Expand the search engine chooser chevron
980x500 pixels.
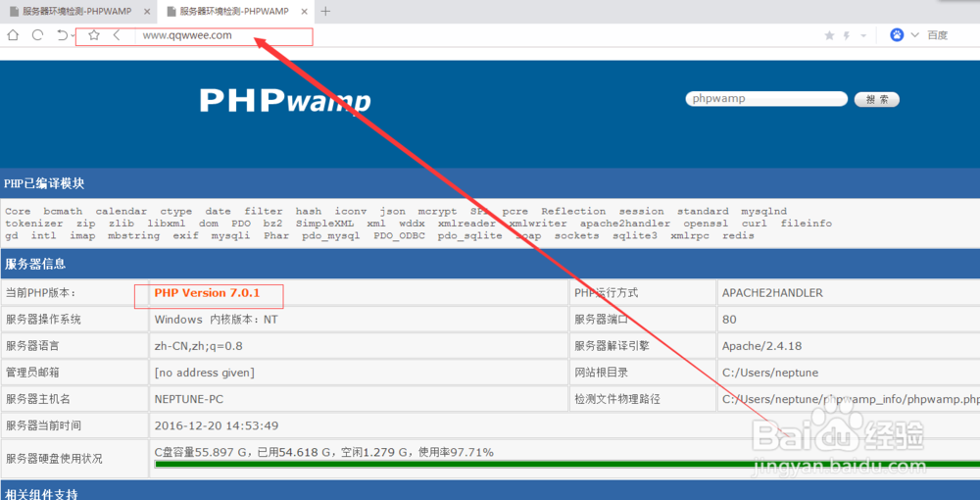pos(915,35)
